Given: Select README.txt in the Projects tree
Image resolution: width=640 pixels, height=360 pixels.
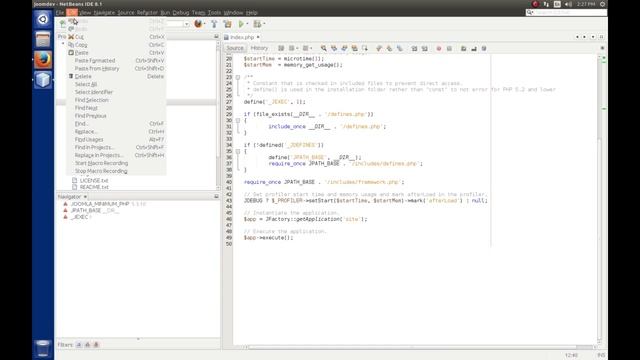Looking at the screenshot, I should [94, 187].
